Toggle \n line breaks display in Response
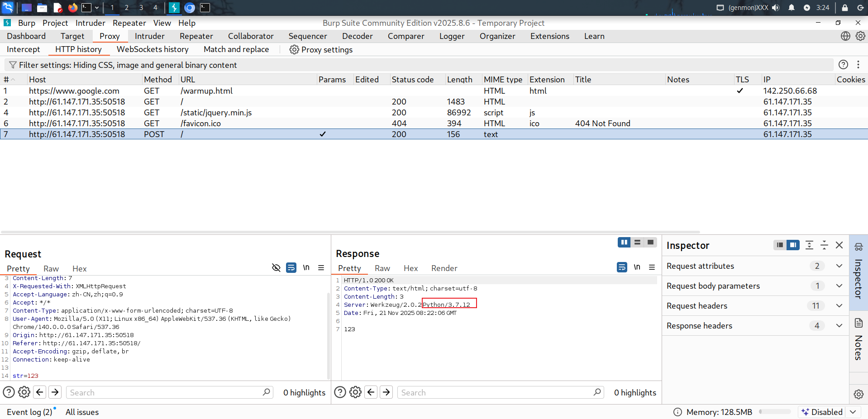 click(x=637, y=267)
